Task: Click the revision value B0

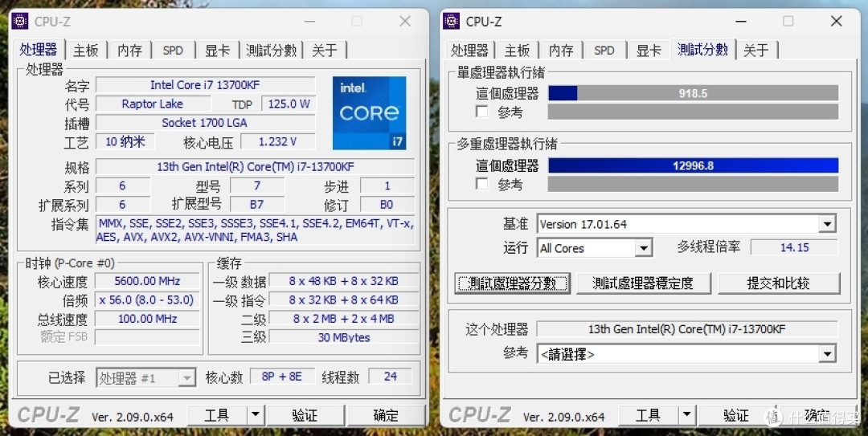Action: coord(387,205)
